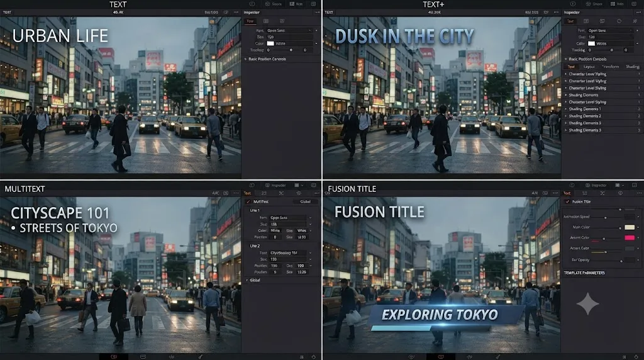Viewport: 644px width, 360px height.
Task: Open TEXT inspector three-dot options menu
Action: point(317,13)
